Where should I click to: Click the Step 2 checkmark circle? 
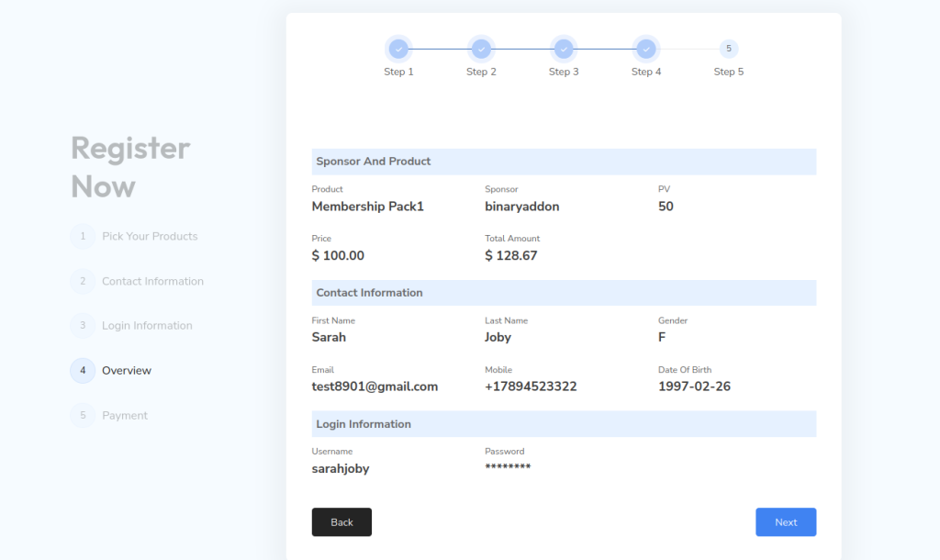[x=481, y=49]
